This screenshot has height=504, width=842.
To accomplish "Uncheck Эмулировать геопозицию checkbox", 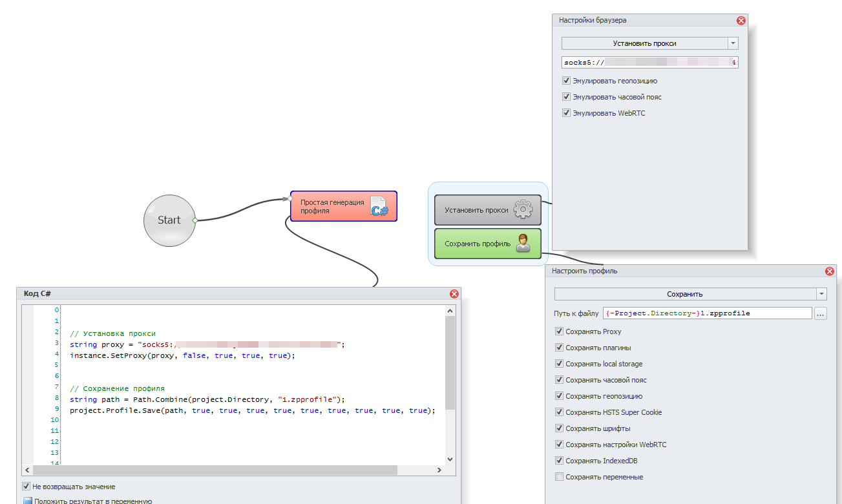I will tap(567, 81).
